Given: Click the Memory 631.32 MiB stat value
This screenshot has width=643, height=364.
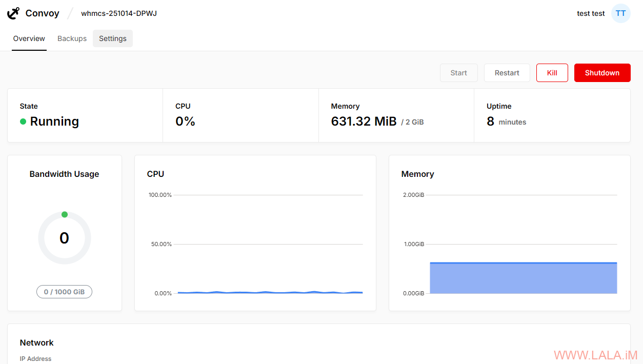Looking at the screenshot, I should 364,122.
